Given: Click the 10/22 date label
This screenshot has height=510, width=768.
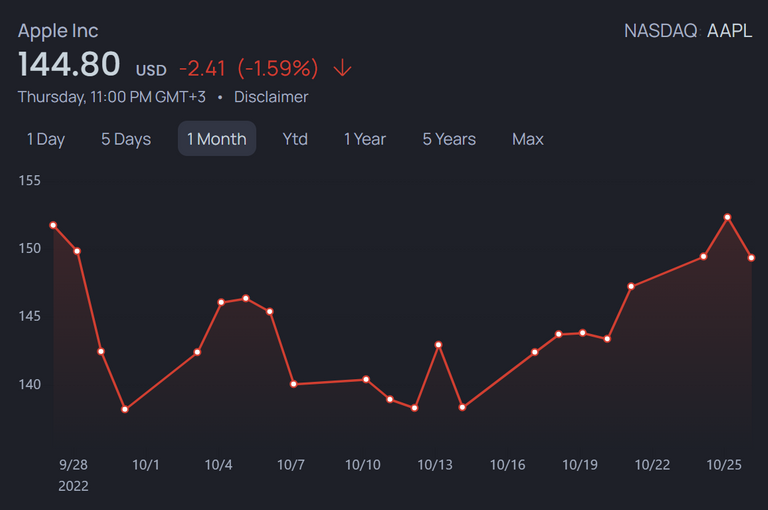Looking at the screenshot, I should [x=652, y=464].
